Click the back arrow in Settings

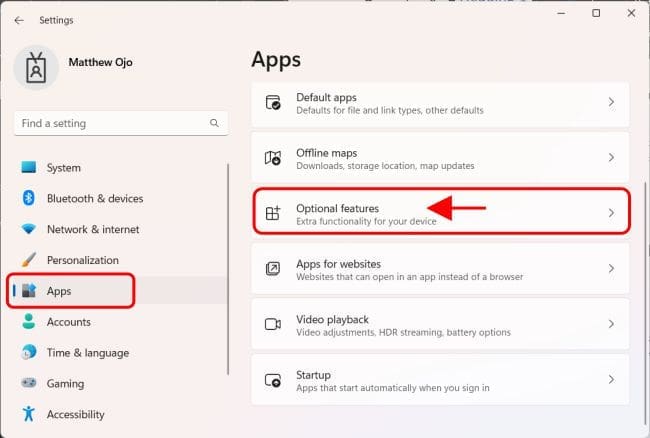coord(19,20)
